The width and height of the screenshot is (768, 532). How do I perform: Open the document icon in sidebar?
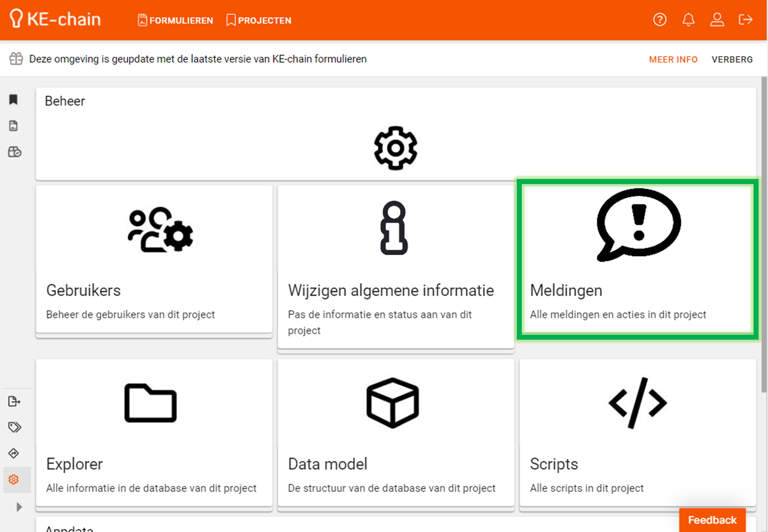(14, 126)
